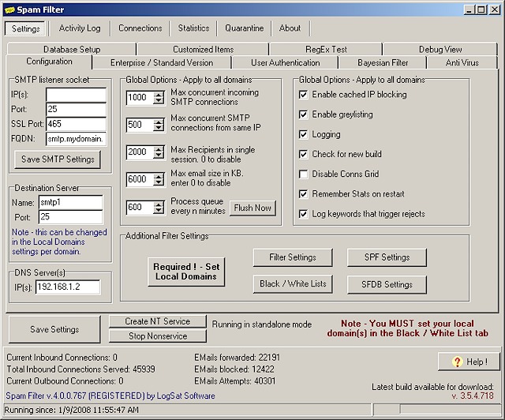The height and width of the screenshot is (420, 505).
Task: Switch to Customized Items sub-tab
Action: click(204, 49)
